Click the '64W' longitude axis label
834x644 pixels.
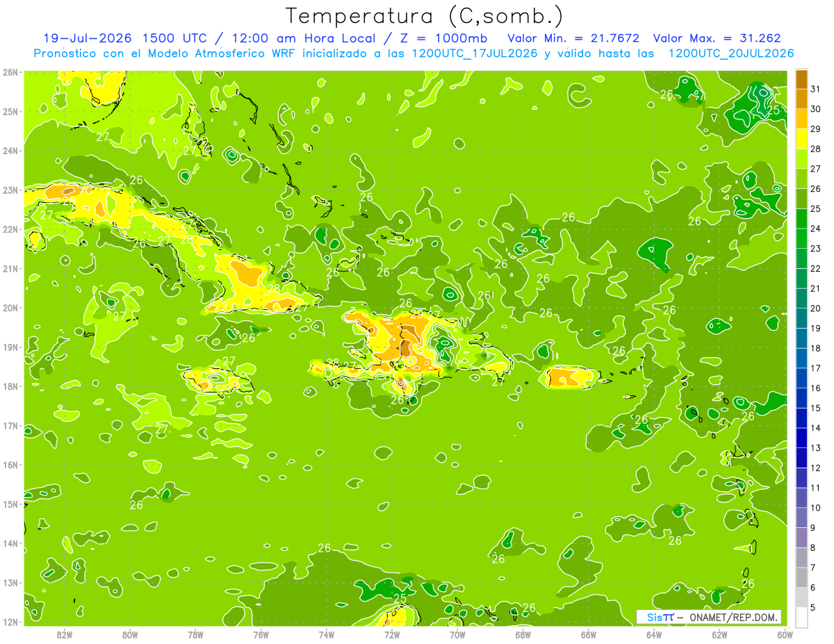pyautogui.click(x=654, y=634)
